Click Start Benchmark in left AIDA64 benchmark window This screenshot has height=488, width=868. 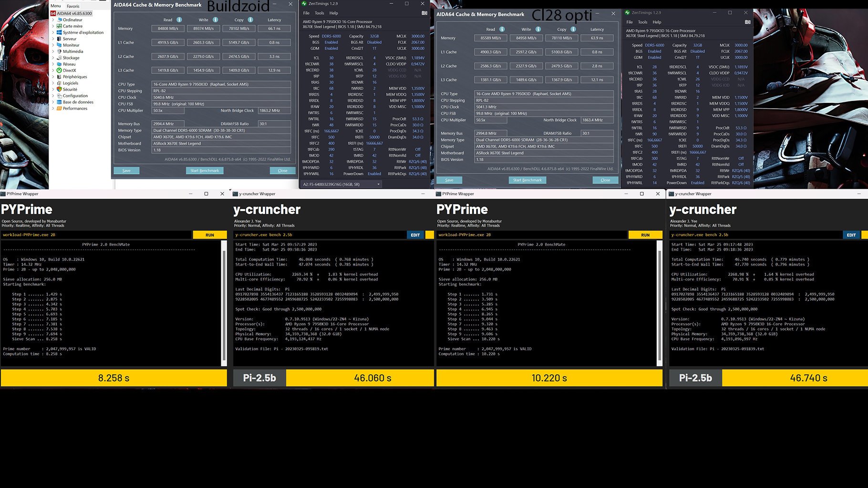tap(205, 171)
